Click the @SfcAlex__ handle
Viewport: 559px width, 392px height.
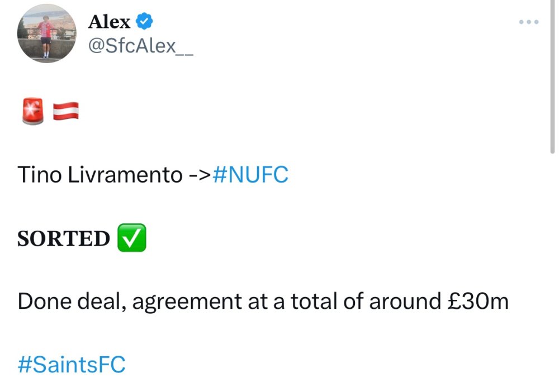pyautogui.click(x=141, y=45)
